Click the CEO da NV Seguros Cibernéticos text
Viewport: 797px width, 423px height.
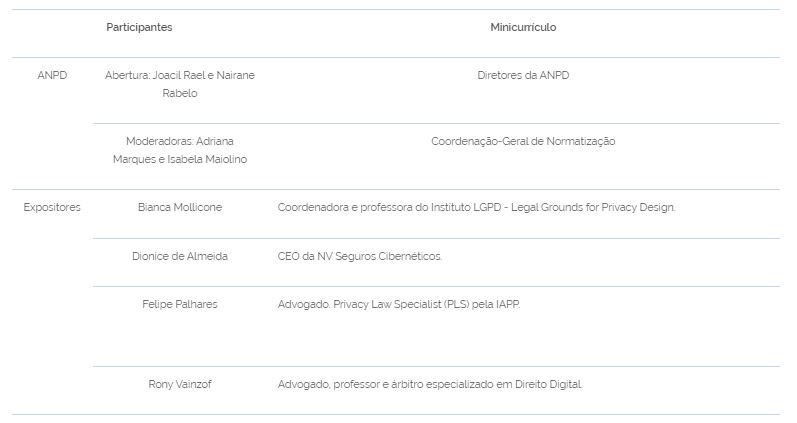tap(359, 257)
